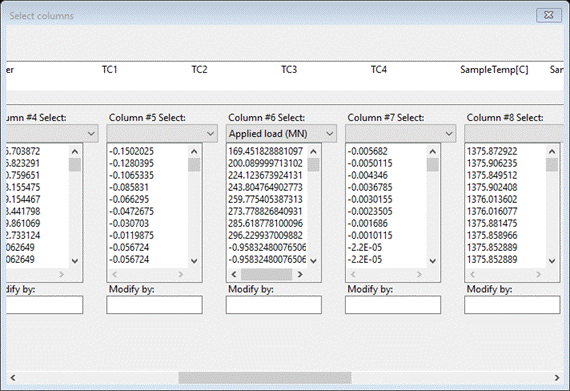
Task: Click Column #4 list scroll up arrow
Action: (x=75, y=152)
